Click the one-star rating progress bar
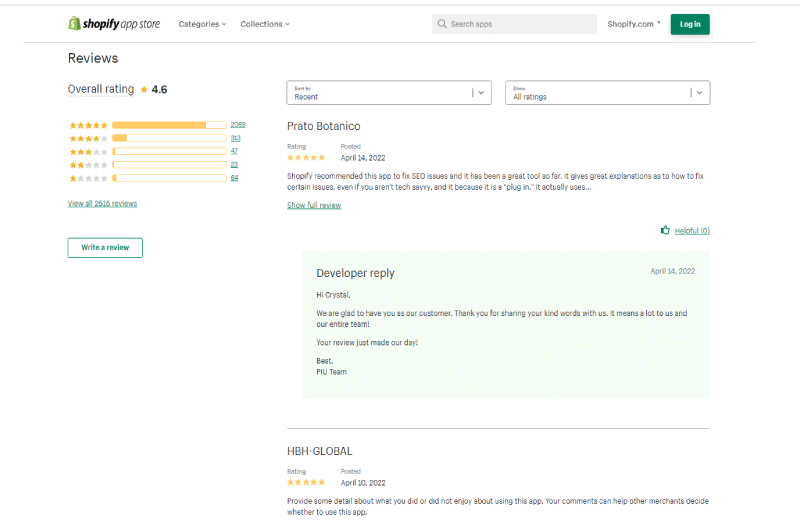Screen dimensions: 800x530 (169, 178)
